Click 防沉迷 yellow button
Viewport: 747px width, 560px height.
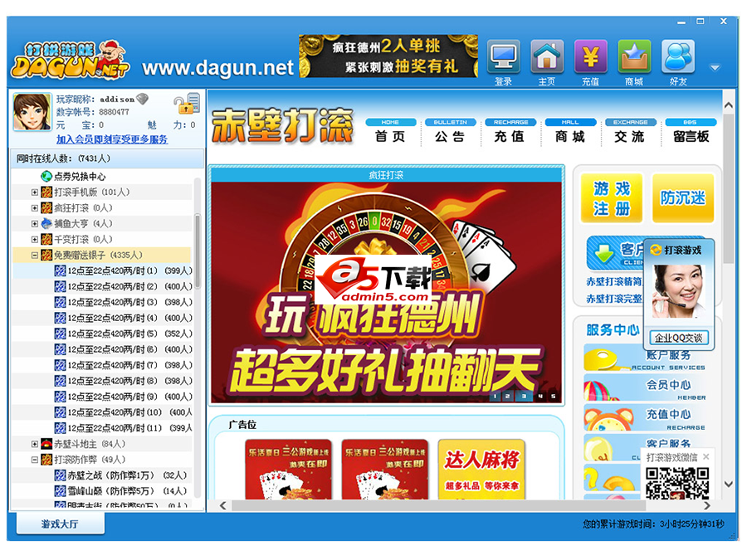(683, 198)
